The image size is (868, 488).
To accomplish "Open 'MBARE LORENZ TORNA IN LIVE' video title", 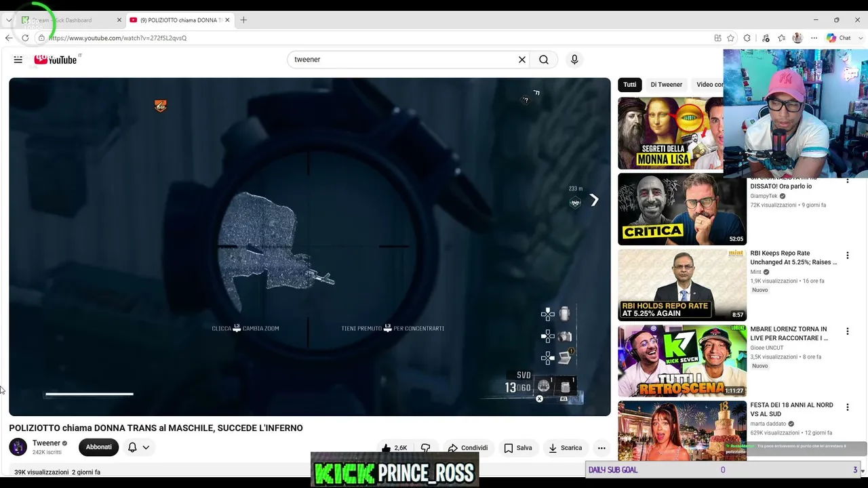I will pyautogui.click(x=789, y=333).
